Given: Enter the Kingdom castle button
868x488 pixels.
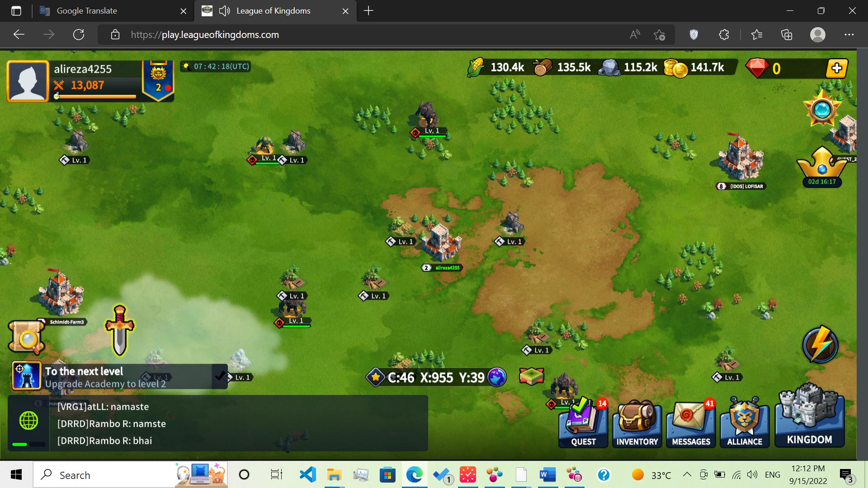Looking at the screenshot, I should (x=809, y=416).
